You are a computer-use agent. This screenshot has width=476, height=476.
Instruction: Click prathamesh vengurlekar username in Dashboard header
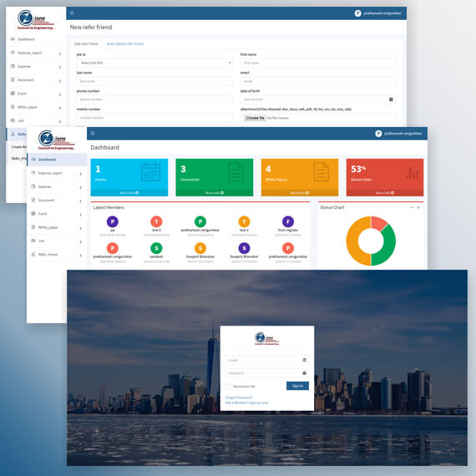403,134
